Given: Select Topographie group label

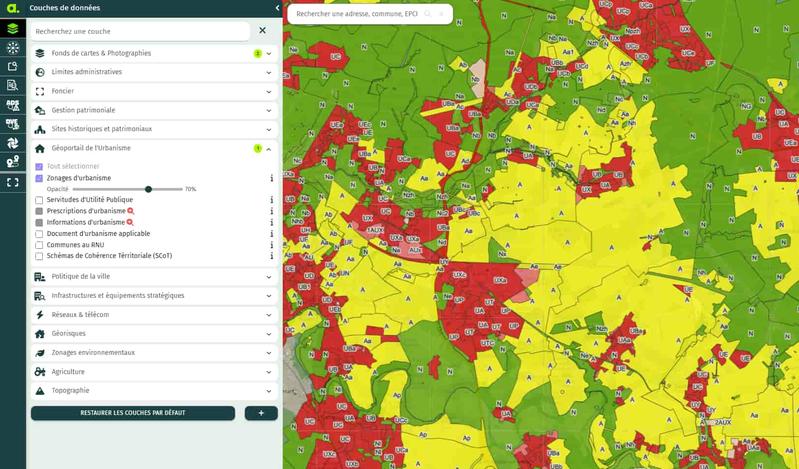Looking at the screenshot, I should coord(70,390).
